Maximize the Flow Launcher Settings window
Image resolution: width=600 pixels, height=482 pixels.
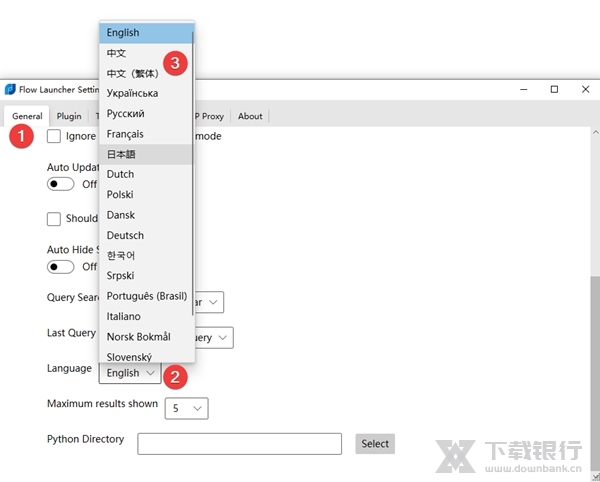[x=554, y=90]
